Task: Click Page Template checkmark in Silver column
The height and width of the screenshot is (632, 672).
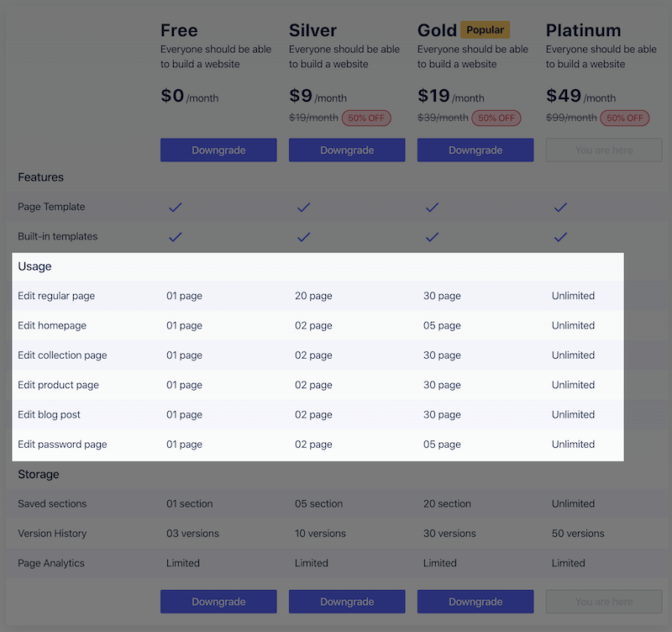Action: pos(304,207)
